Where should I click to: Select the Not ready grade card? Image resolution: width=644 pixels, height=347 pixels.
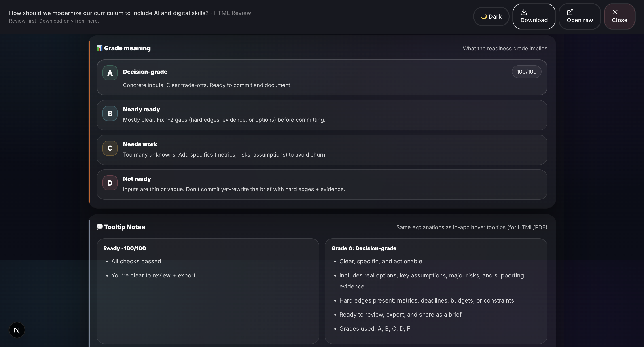[x=322, y=184]
